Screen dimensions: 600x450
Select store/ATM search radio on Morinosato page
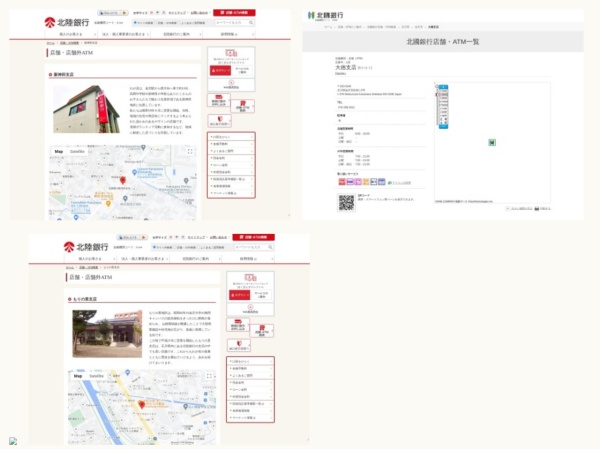point(176,247)
